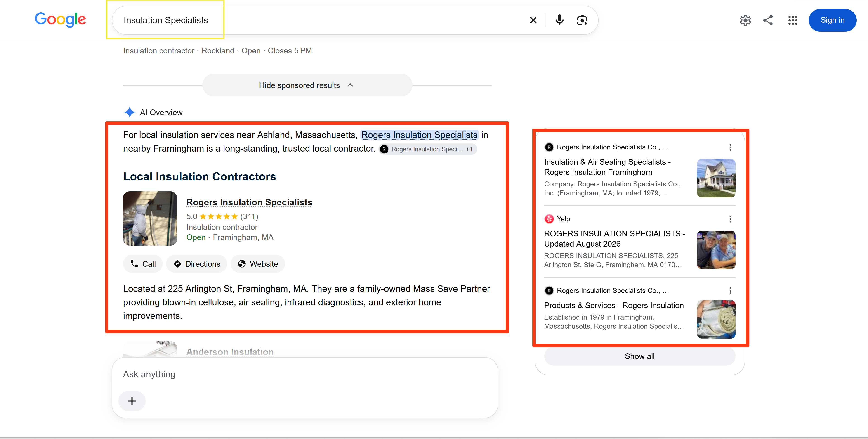Click the 5.0 star rating (311) reviews
The height and width of the screenshot is (439, 868).
tap(222, 216)
